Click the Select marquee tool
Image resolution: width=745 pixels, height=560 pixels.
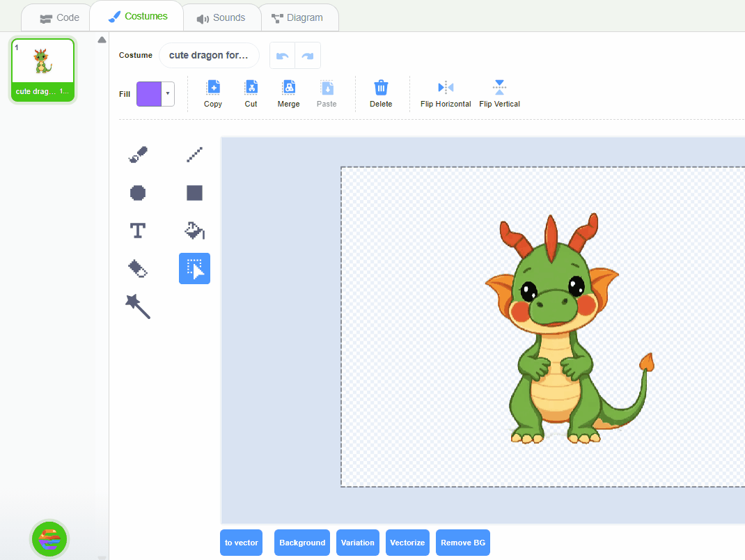(194, 268)
